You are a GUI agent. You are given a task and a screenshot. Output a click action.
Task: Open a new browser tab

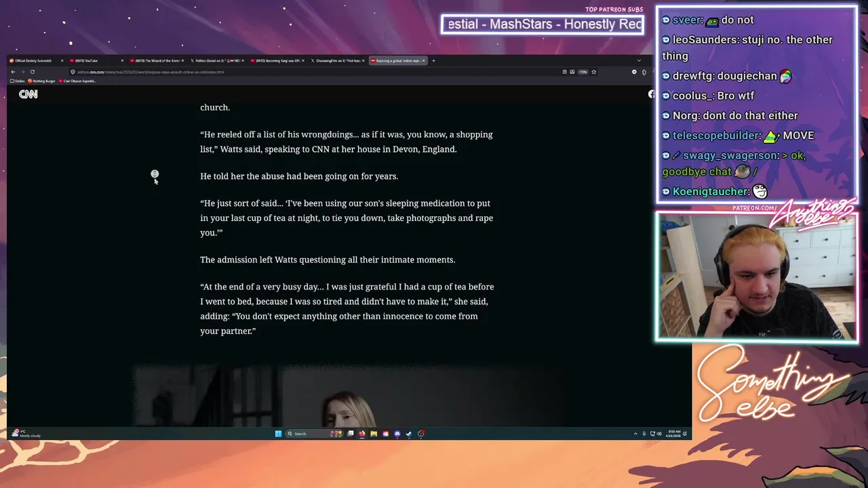[434, 61]
